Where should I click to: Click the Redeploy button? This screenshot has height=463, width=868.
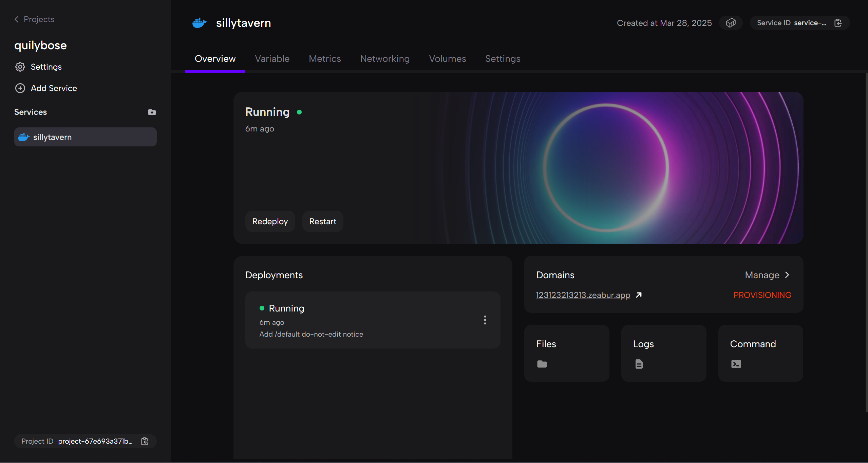tap(270, 221)
